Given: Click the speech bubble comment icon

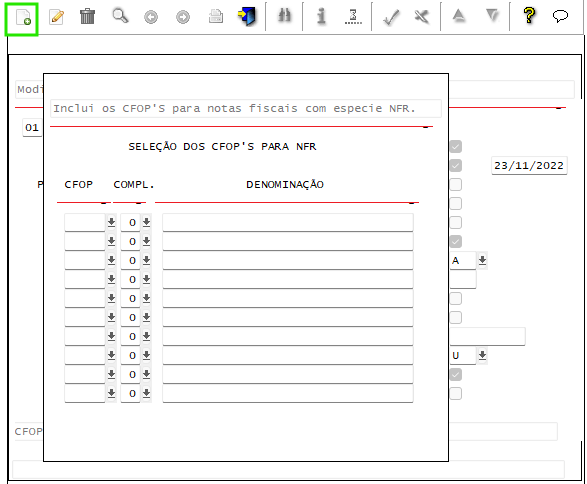Looking at the screenshot, I should click(x=560, y=16).
